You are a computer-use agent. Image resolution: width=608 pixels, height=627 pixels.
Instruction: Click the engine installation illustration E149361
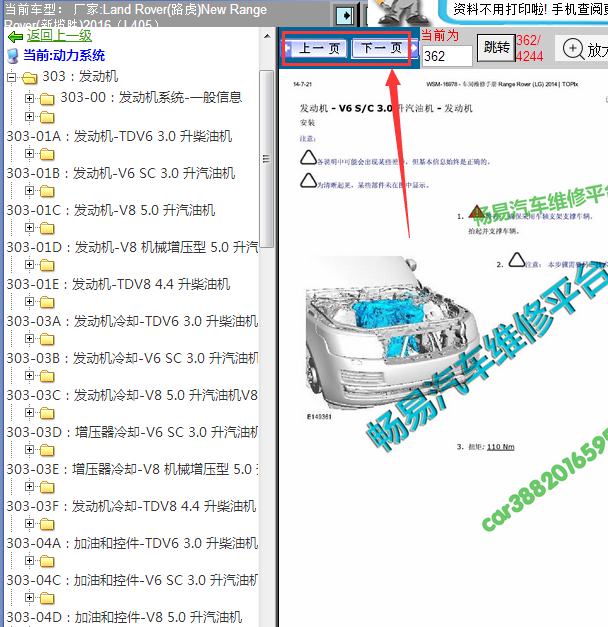tap(393, 331)
